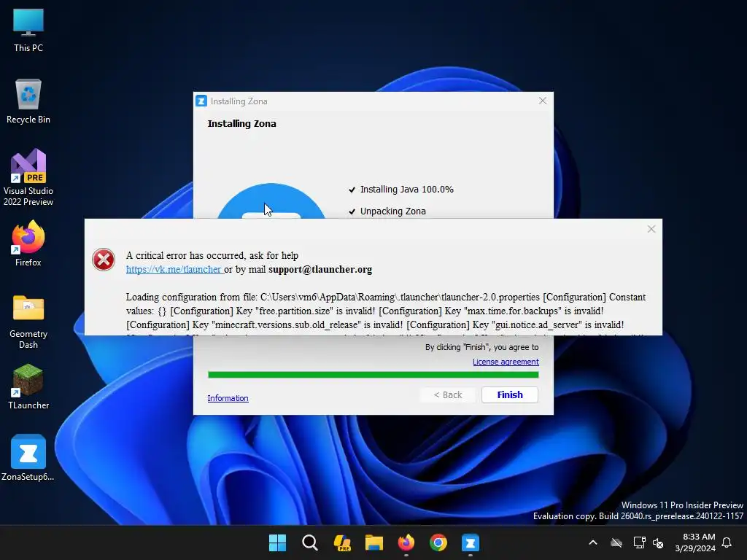This screenshot has height=560, width=747.
Task: Click the tlauncher-2.0.properties path text
Action: click(400, 297)
